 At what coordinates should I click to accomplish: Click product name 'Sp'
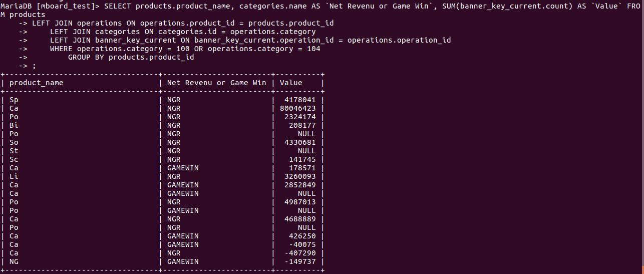point(14,100)
